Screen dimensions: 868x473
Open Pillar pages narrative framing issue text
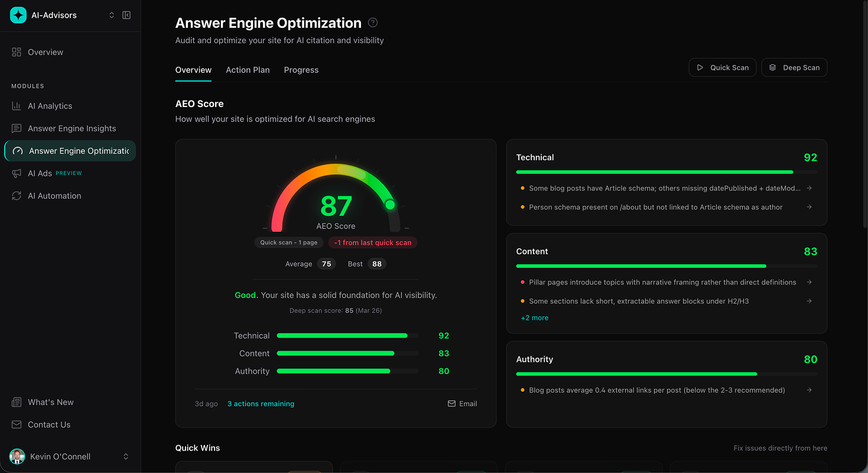point(662,282)
